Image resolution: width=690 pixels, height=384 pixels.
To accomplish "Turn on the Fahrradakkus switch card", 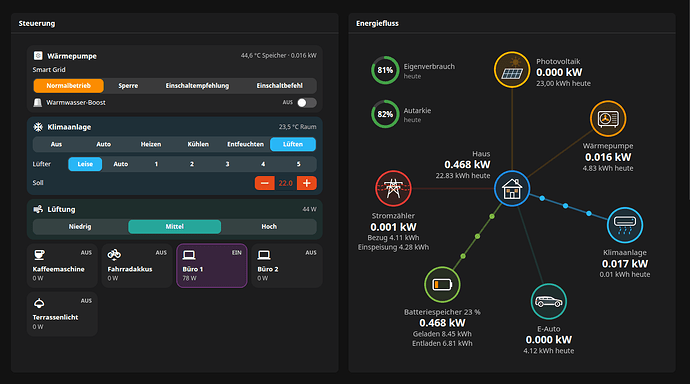I will coord(137,266).
